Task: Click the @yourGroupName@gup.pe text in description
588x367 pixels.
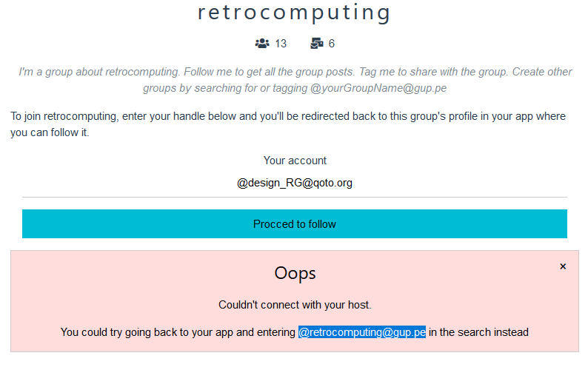Action: pyautogui.click(x=378, y=87)
